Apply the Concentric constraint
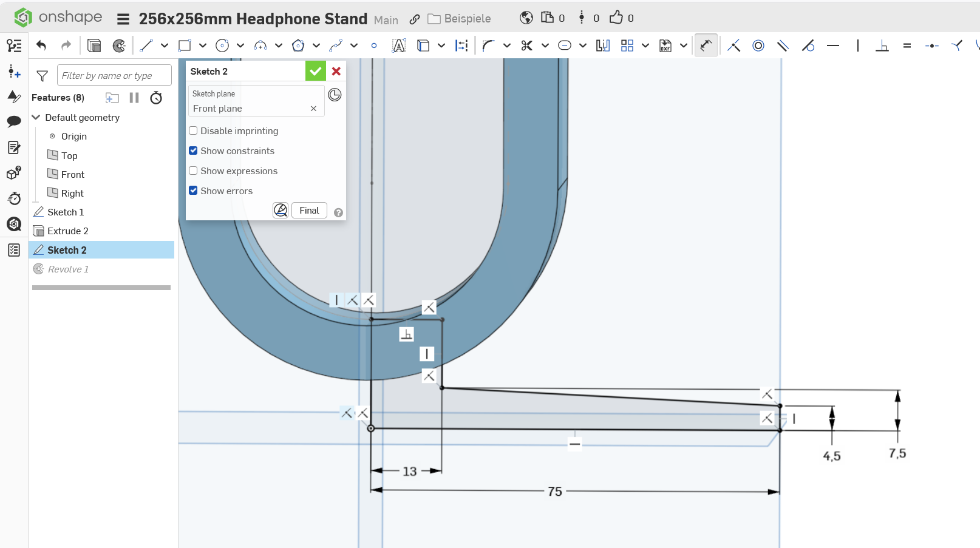The height and width of the screenshot is (548, 980). coord(758,46)
